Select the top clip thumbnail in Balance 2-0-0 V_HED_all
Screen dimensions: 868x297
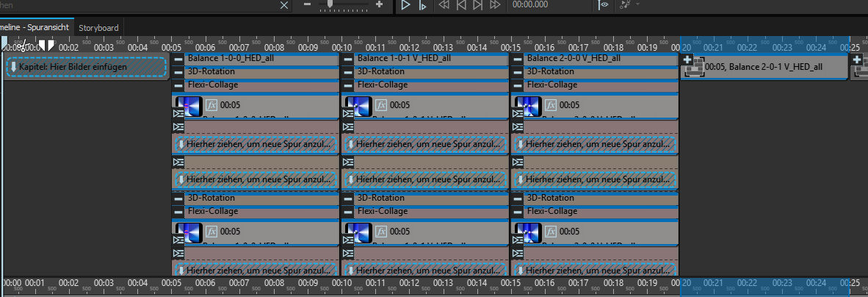point(529,107)
